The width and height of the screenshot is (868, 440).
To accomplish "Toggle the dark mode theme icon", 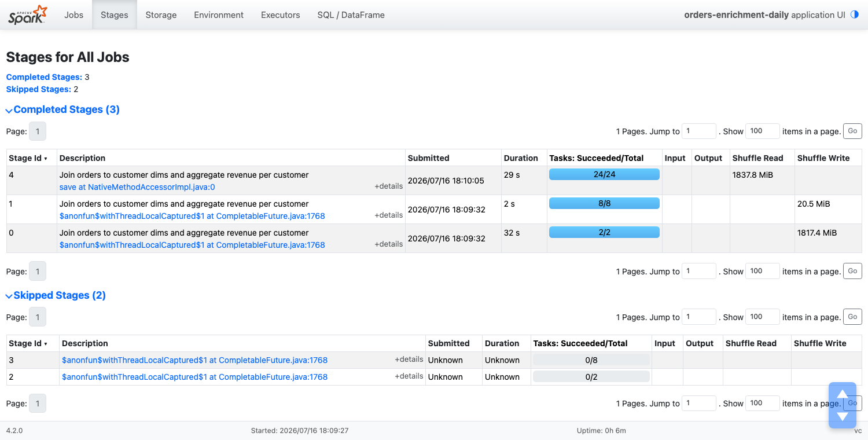I will [x=855, y=15].
